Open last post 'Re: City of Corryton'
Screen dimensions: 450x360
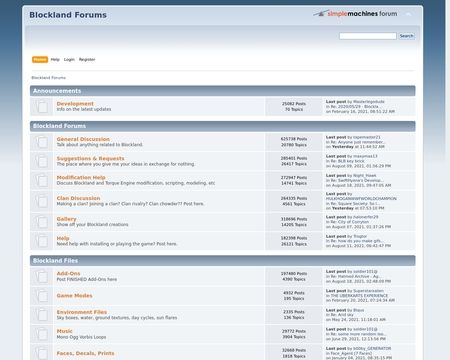(350, 222)
